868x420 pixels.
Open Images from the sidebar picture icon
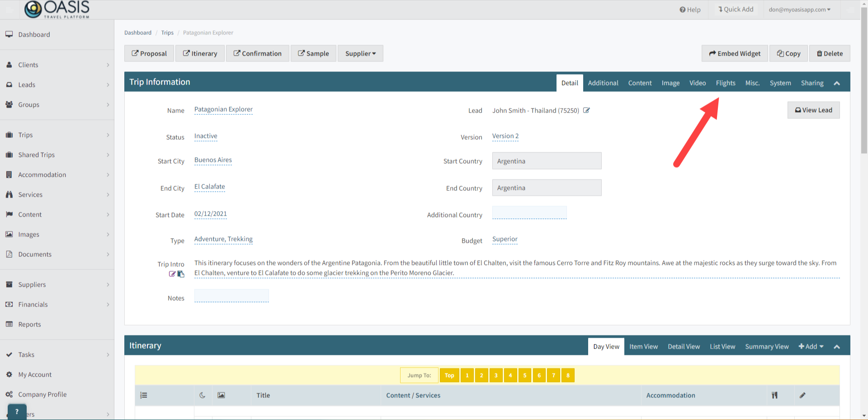[9, 234]
